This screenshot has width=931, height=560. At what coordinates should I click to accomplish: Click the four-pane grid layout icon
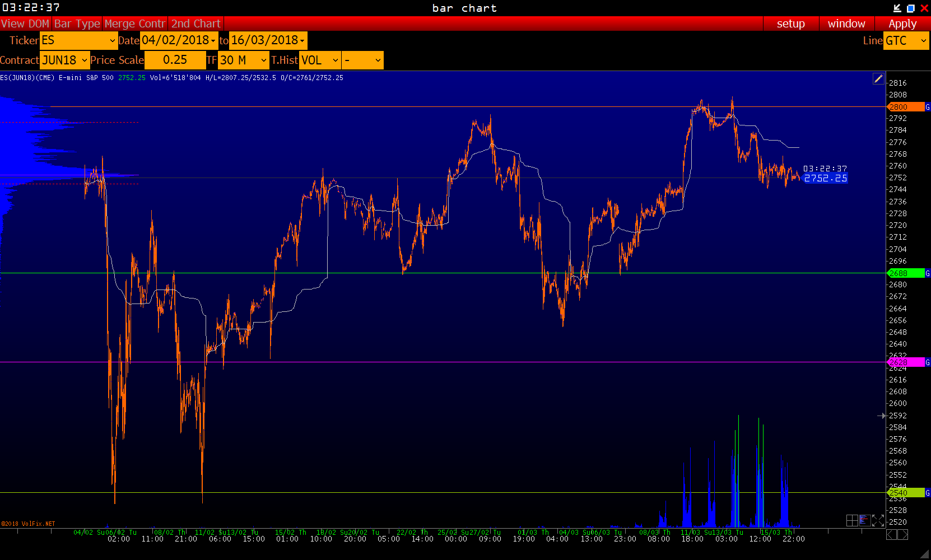click(x=852, y=521)
